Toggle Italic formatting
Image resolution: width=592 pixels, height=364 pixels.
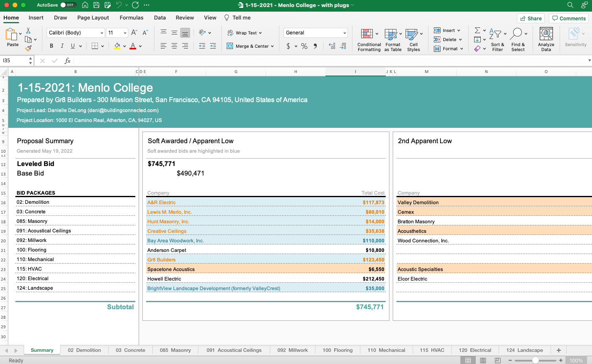(62, 46)
